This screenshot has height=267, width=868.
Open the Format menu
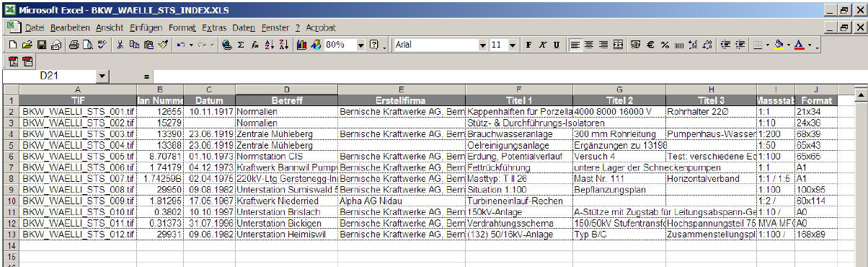click(182, 27)
